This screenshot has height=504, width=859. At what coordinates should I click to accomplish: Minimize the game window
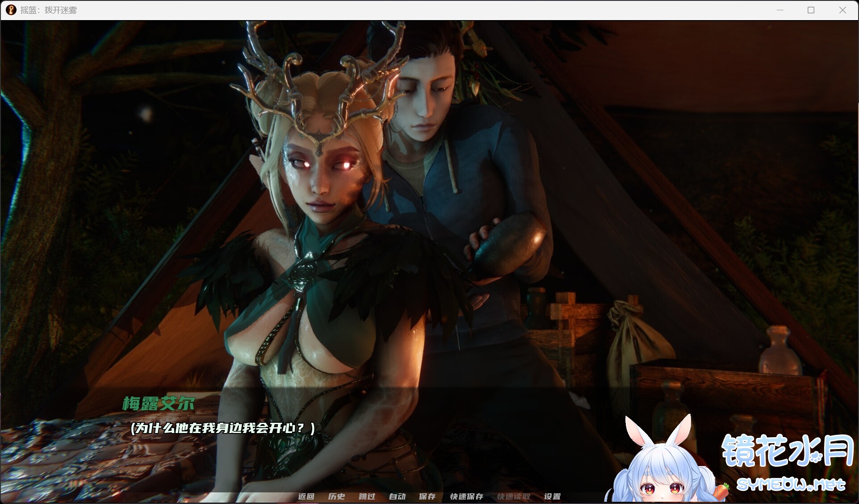[x=780, y=10]
